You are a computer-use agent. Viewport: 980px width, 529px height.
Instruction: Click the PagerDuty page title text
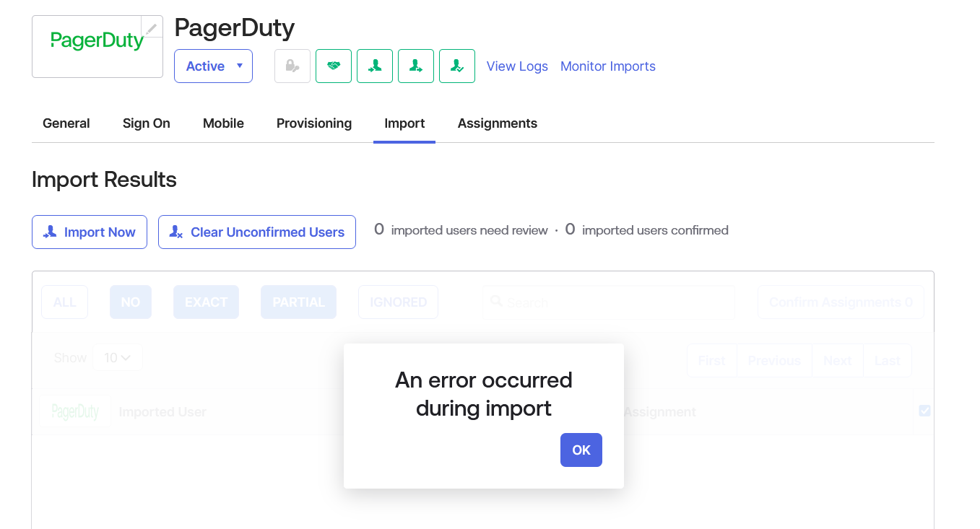(235, 28)
